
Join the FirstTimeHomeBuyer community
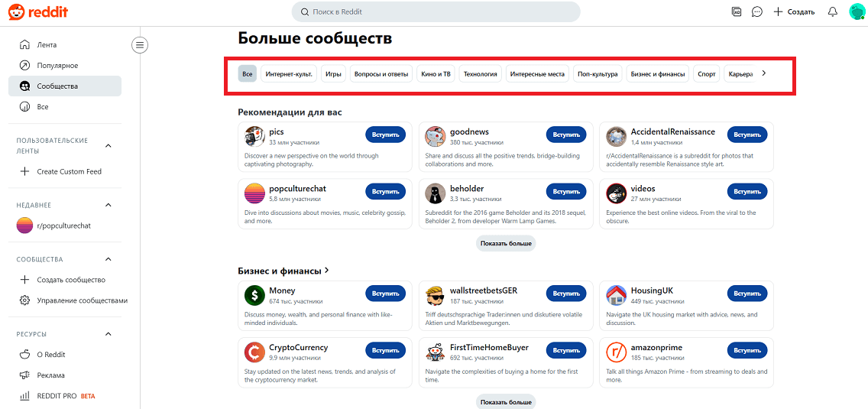pyautogui.click(x=566, y=350)
